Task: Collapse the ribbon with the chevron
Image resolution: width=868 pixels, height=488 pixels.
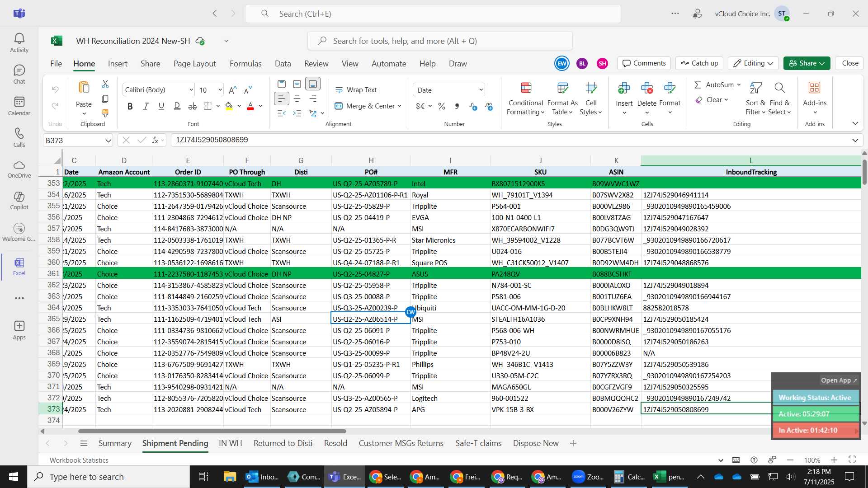Action: click(x=855, y=123)
